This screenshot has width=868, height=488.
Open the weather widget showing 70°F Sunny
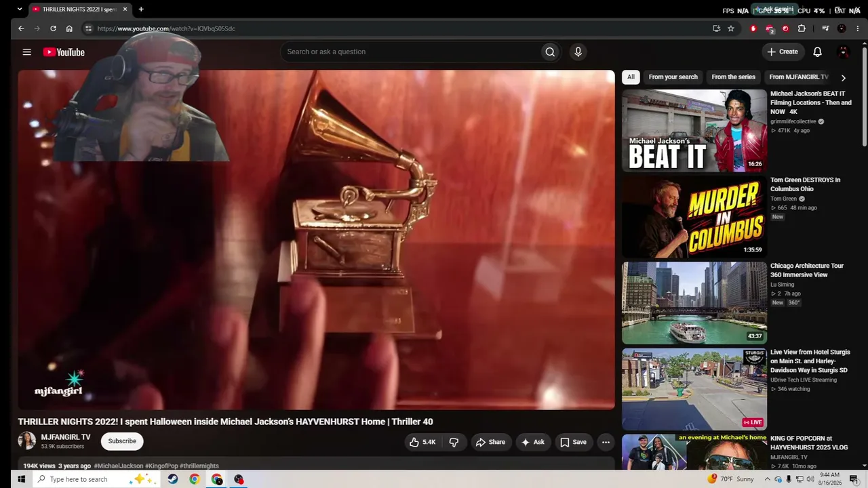point(730,479)
